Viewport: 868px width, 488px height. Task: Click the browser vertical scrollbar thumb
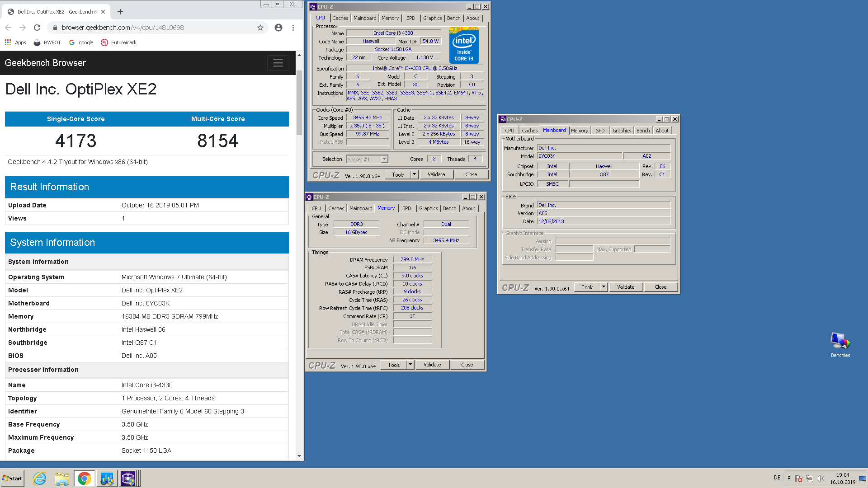[x=299, y=103]
